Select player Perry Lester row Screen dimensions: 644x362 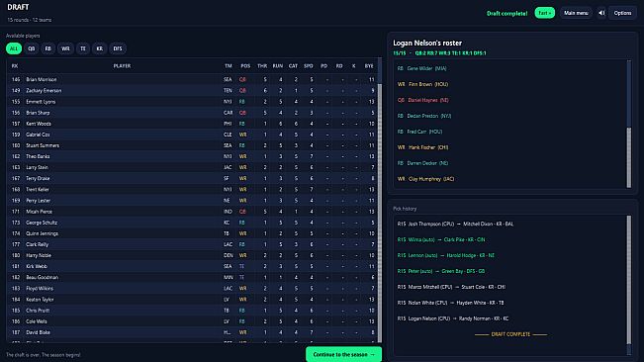pyautogui.click(x=191, y=201)
